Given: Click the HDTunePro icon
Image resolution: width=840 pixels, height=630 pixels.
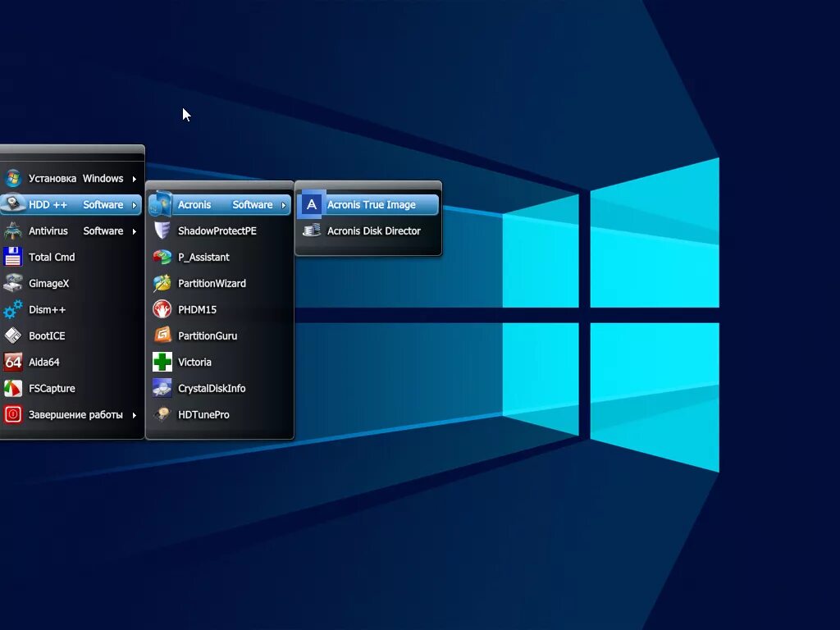Looking at the screenshot, I should tap(162, 414).
